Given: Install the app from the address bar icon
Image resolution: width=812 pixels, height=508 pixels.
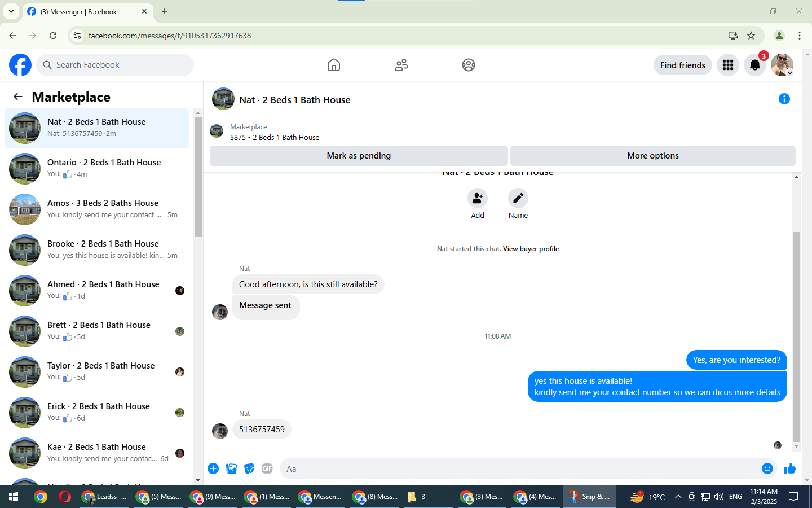Looking at the screenshot, I should pos(733,36).
